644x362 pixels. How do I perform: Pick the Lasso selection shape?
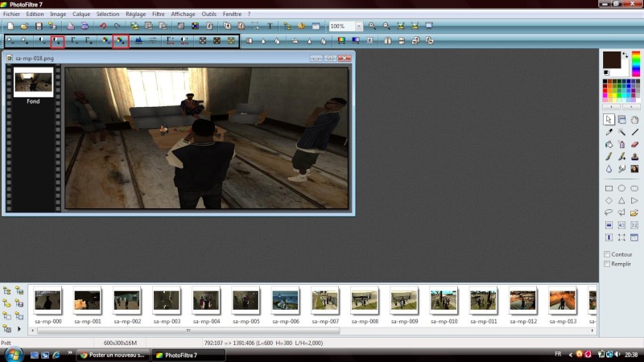point(609,212)
